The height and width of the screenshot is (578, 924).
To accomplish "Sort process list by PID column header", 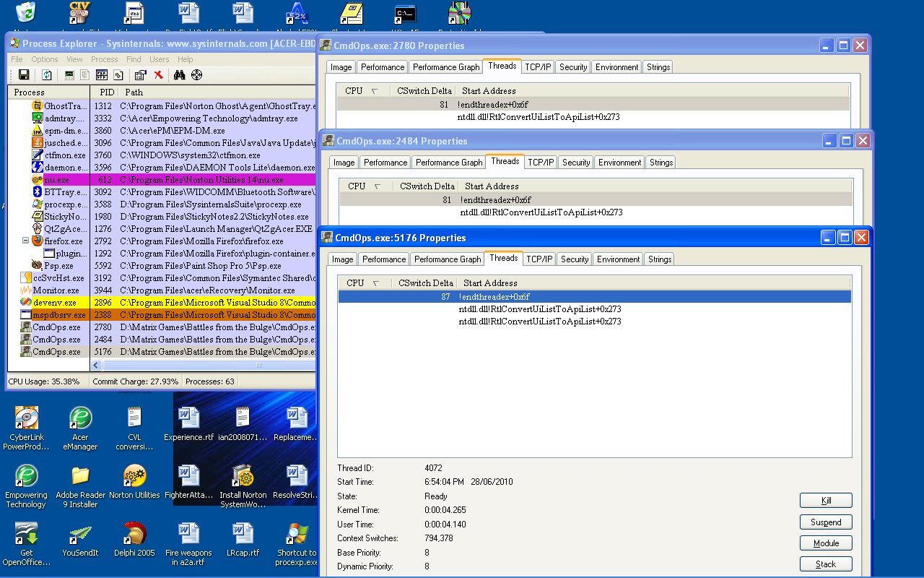I will pos(107,92).
